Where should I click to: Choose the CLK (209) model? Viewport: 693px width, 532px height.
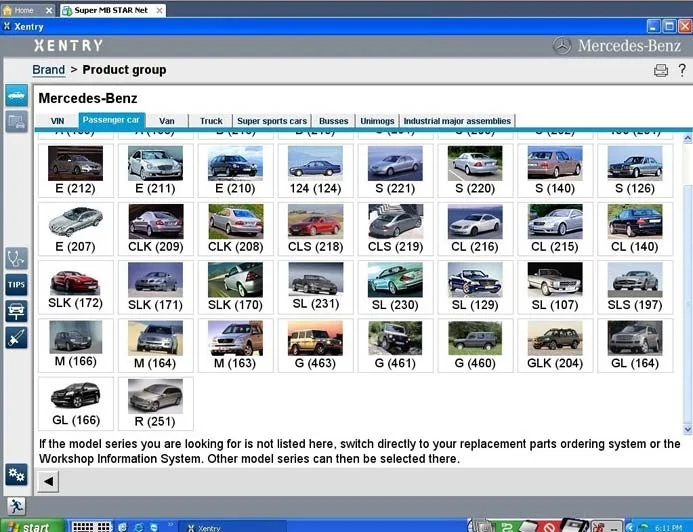(x=156, y=229)
